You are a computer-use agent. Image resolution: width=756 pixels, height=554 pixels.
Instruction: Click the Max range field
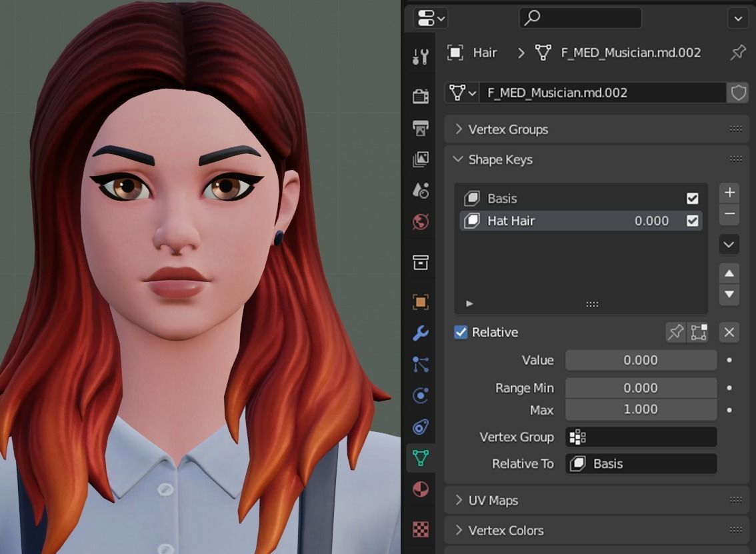pos(641,409)
